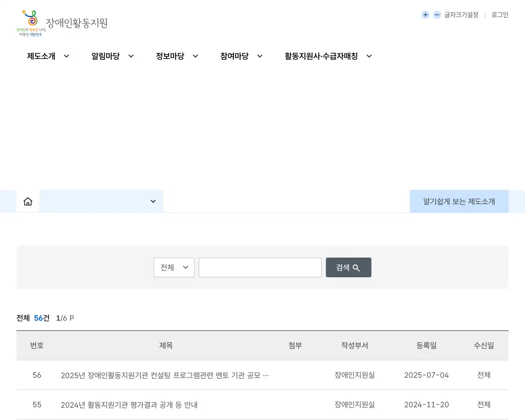Open the 참여마당 menu
The image size is (525, 420).
(234, 56)
